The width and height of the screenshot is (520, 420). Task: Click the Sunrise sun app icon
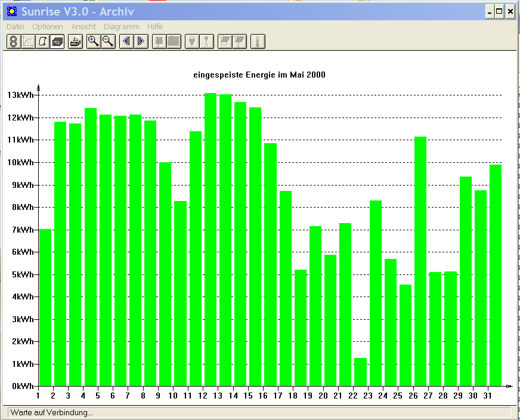[x=12, y=11]
